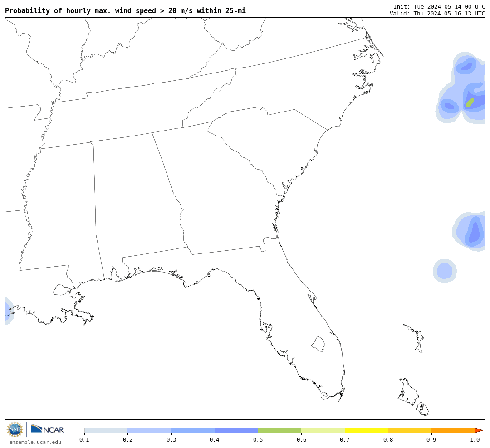Click the 0.7–0.8 yellow colorbar segment
Image resolution: width=490 pixels, height=448 pixels.
[367, 430]
